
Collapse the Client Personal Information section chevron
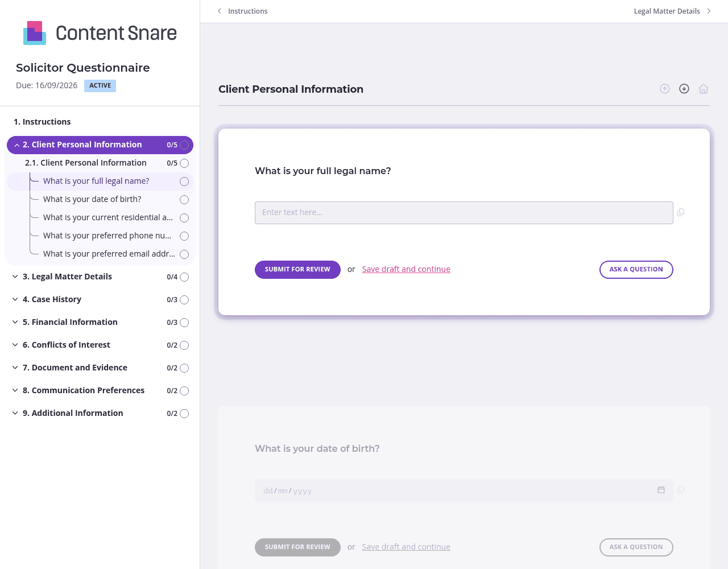point(16,145)
